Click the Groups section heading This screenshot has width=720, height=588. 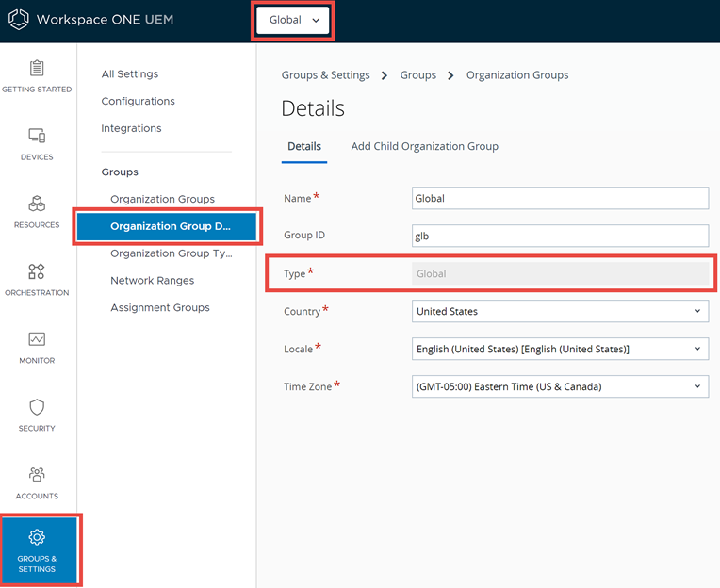[x=120, y=171]
